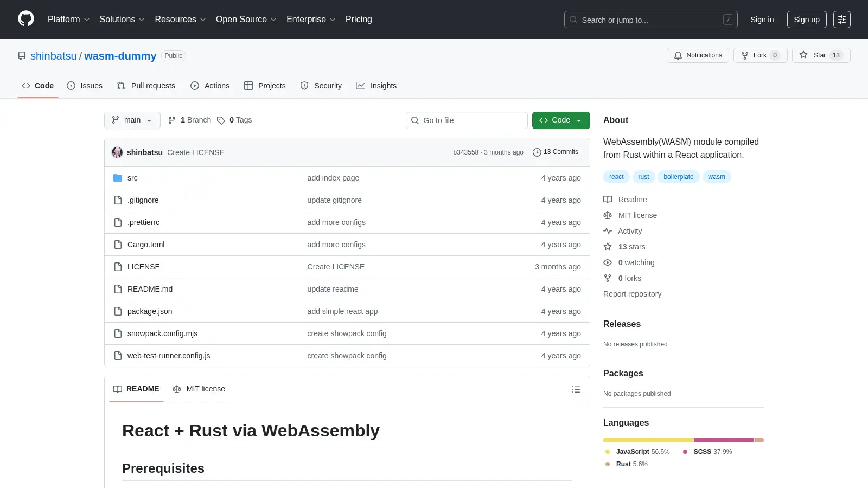This screenshot has height=488, width=868.
Task: Switch to the Issues tab
Action: [x=85, y=86]
